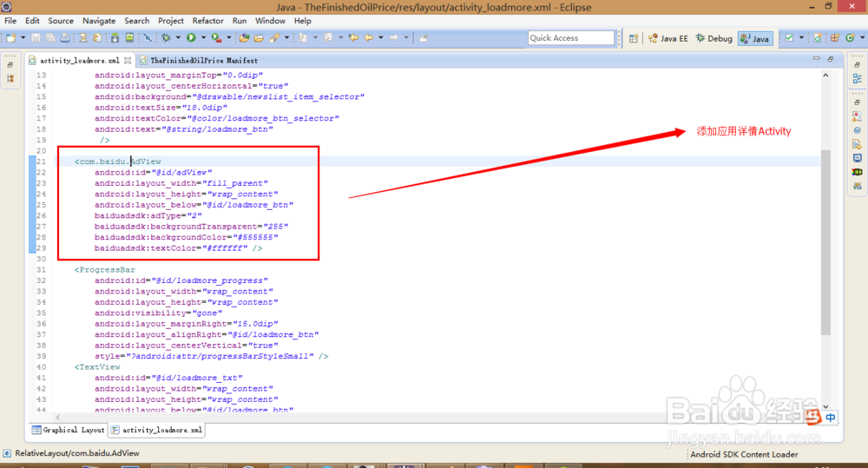Select the Java perspective button

(x=755, y=38)
